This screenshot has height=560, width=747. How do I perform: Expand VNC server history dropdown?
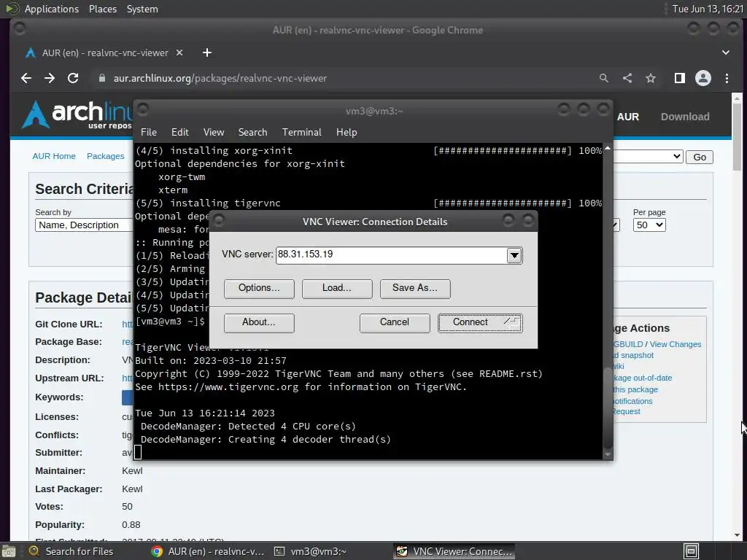pyautogui.click(x=514, y=255)
